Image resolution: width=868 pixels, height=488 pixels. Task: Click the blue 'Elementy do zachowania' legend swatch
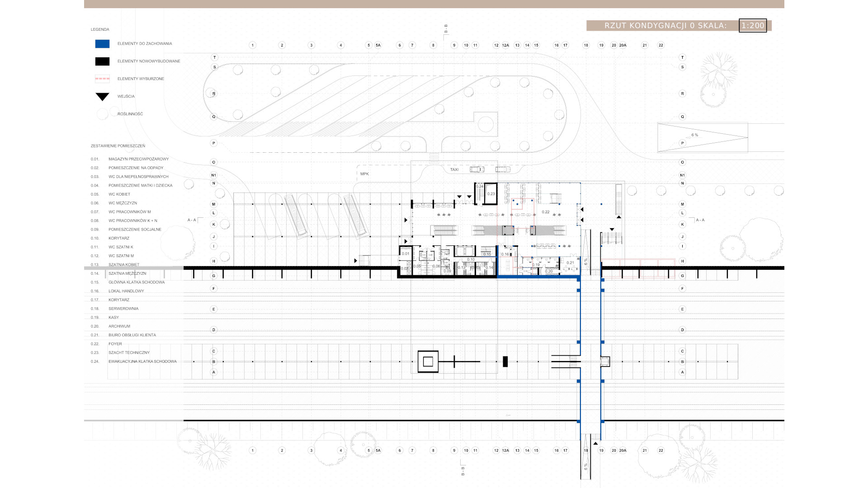[x=102, y=44]
